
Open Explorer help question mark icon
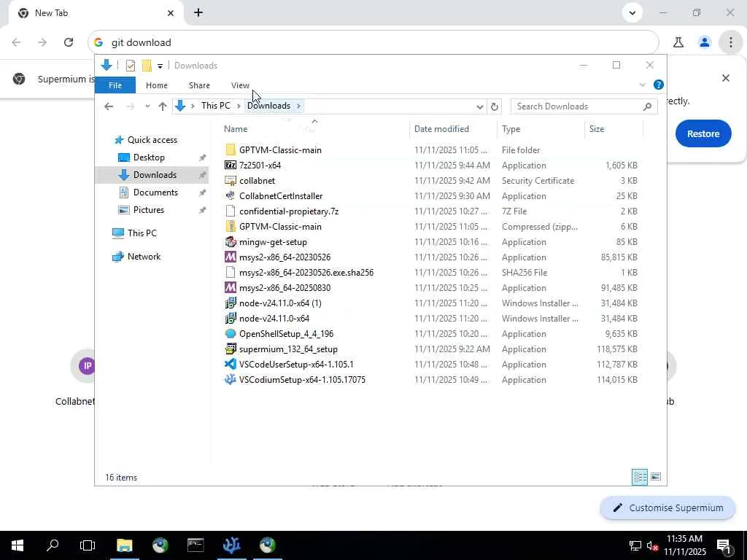pos(659,85)
